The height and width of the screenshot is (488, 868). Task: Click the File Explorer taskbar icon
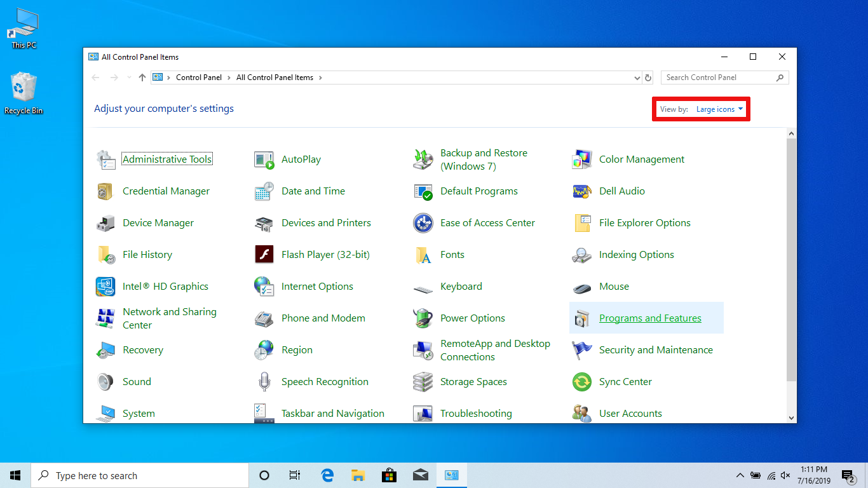pyautogui.click(x=358, y=475)
